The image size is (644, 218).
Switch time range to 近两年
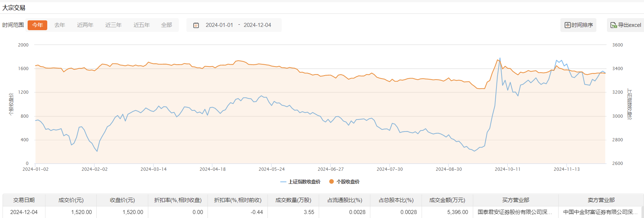(85, 25)
